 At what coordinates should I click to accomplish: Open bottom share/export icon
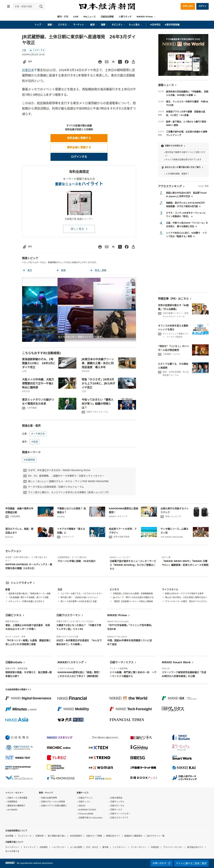[133, 247]
